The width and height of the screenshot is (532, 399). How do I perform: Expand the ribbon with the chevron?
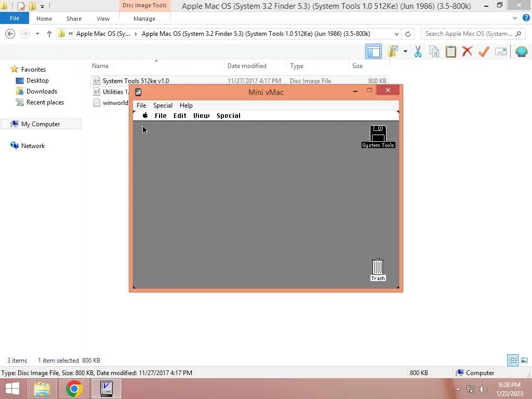(515, 18)
